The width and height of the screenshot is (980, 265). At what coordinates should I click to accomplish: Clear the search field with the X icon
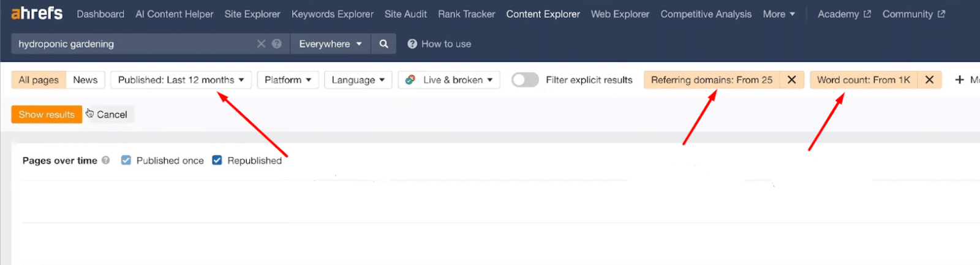pos(261,44)
